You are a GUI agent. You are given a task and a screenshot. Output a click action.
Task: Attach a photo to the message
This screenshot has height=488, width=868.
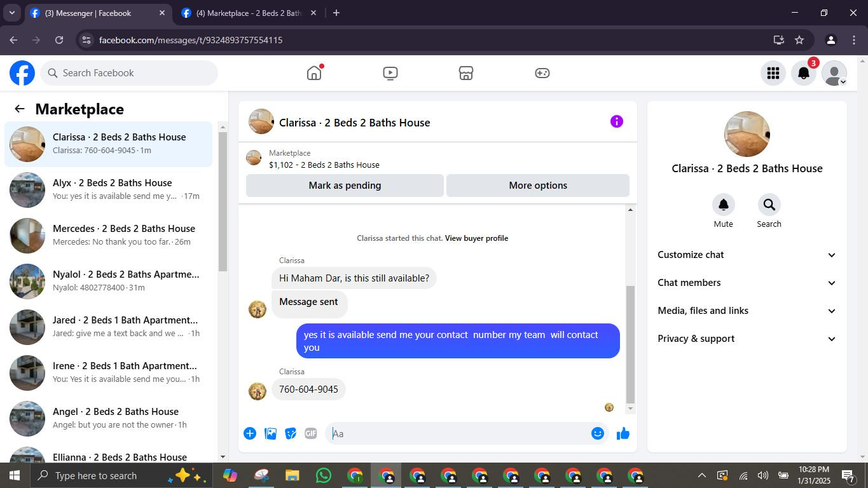pyautogui.click(x=270, y=433)
